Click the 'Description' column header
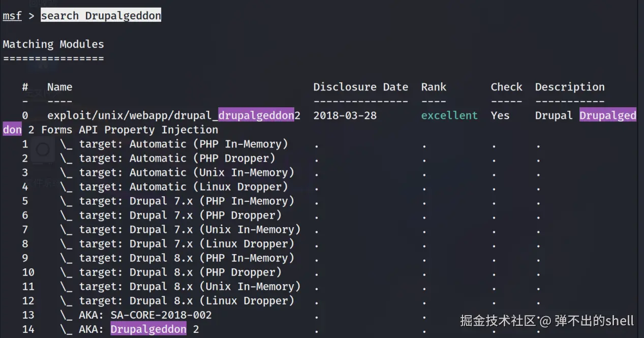This screenshot has width=644, height=338. 570,87
